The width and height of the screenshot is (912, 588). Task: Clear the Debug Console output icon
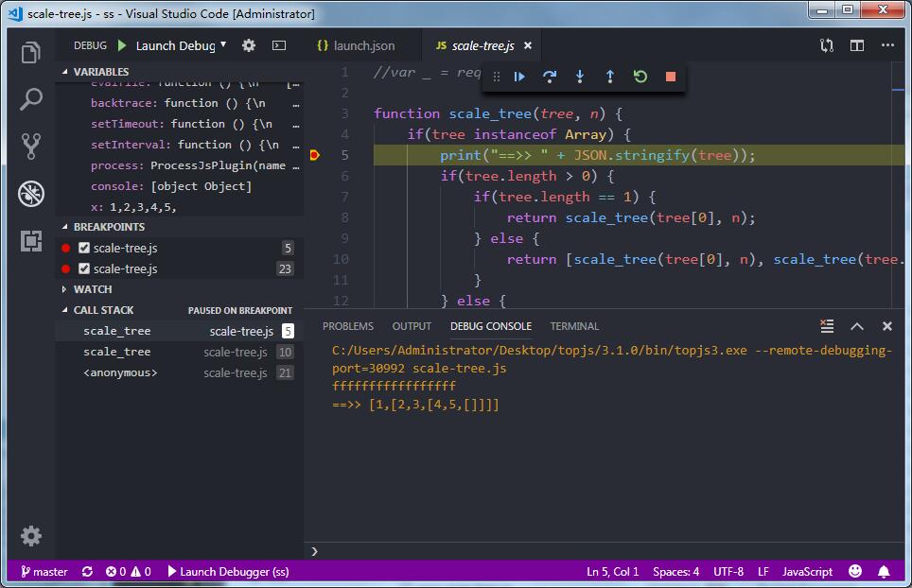pos(825,325)
